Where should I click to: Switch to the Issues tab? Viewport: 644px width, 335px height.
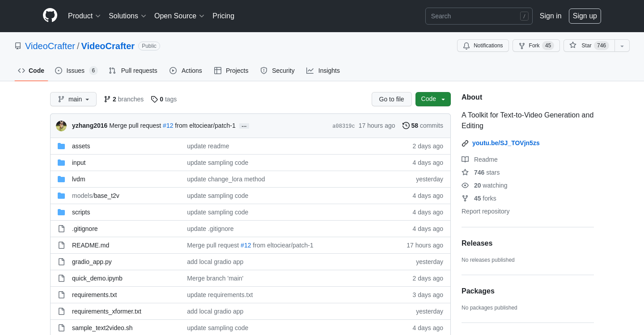(76, 71)
